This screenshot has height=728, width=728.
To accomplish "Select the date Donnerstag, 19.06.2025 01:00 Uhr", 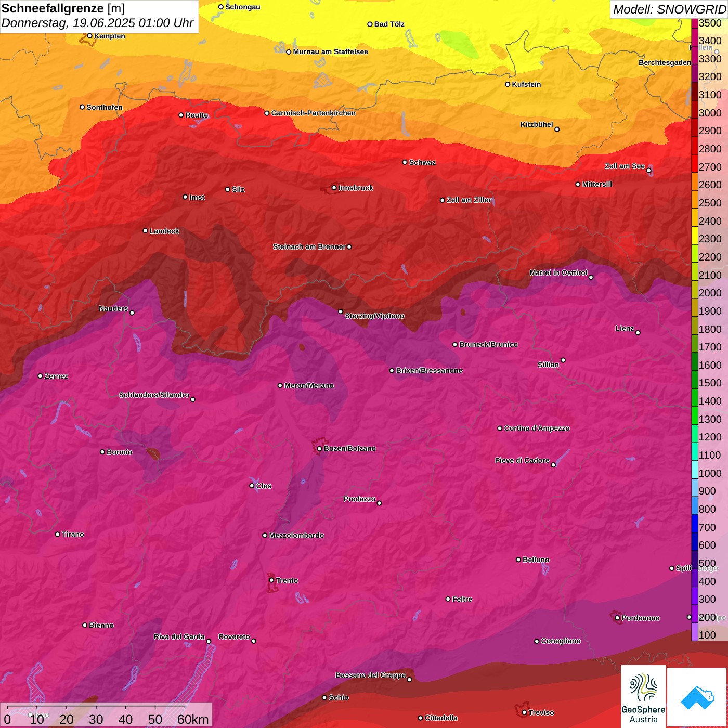I will pos(97,23).
